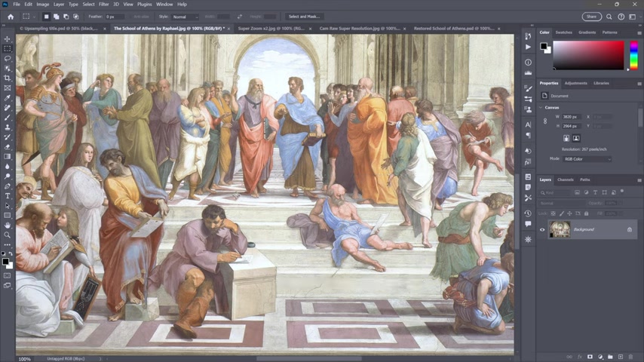This screenshot has height=362, width=644.
Task: Select the Gradient tool
Action: point(8,157)
